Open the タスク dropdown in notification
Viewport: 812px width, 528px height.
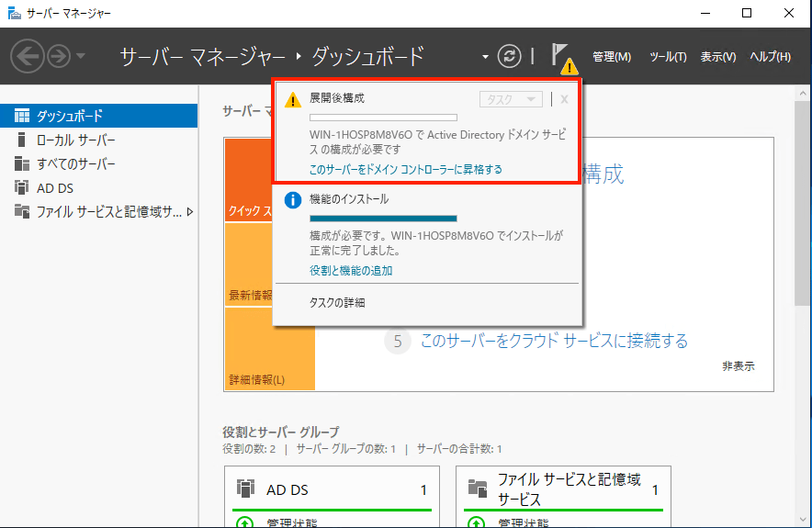tap(511, 99)
